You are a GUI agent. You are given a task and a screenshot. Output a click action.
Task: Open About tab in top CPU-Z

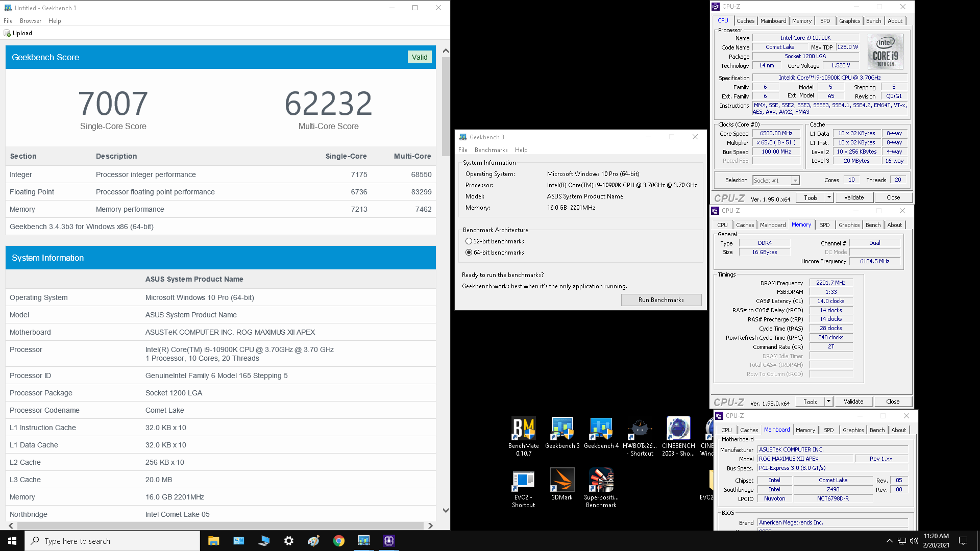point(895,21)
